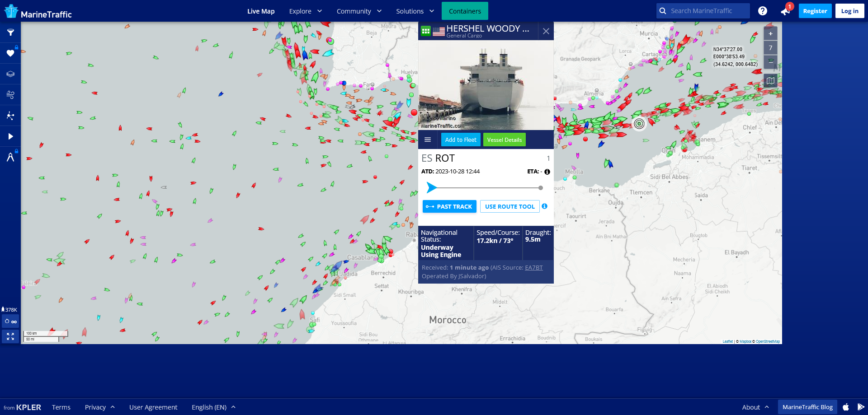
Task: Click Add to Fleet button
Action: 461,140
